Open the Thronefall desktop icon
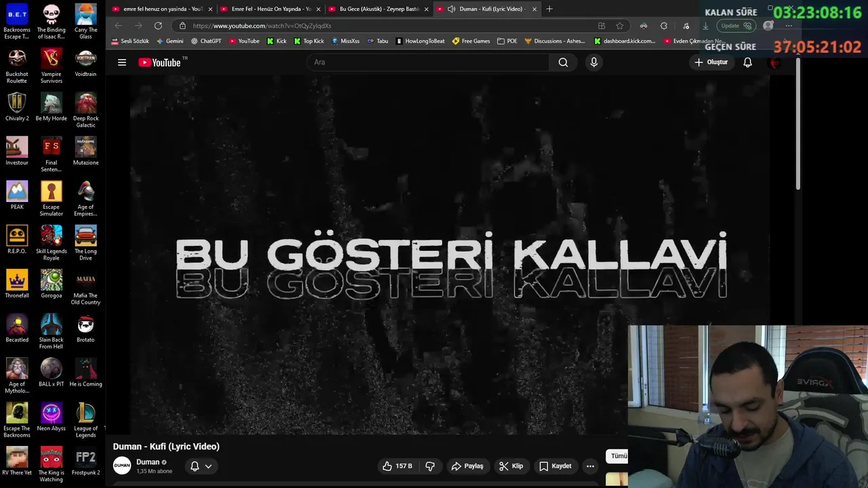The height and width of the screenshot is (488, 868). (x=17, y=284)
